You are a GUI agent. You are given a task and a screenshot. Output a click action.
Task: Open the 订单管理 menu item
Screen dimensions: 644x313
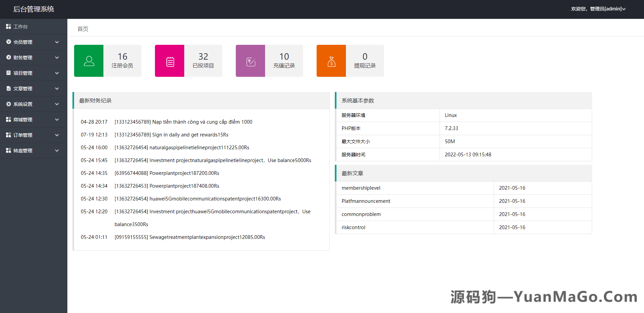coord(23,135)
